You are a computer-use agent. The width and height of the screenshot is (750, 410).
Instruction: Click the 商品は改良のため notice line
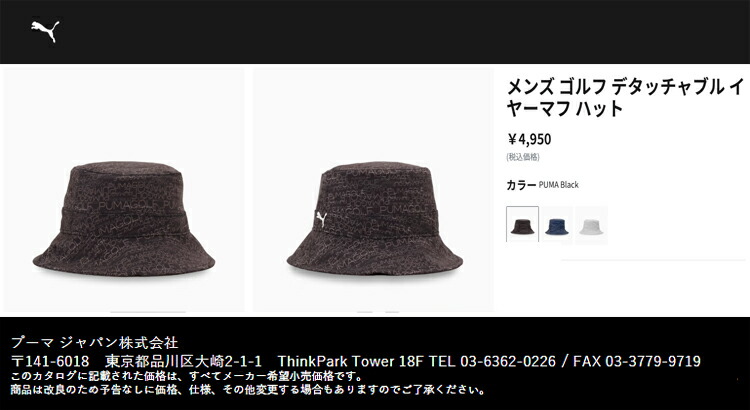click(x=248, y=389)
